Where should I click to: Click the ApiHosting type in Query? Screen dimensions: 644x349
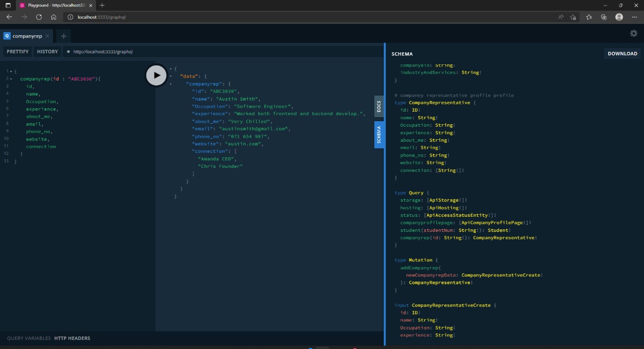(443, 208)
